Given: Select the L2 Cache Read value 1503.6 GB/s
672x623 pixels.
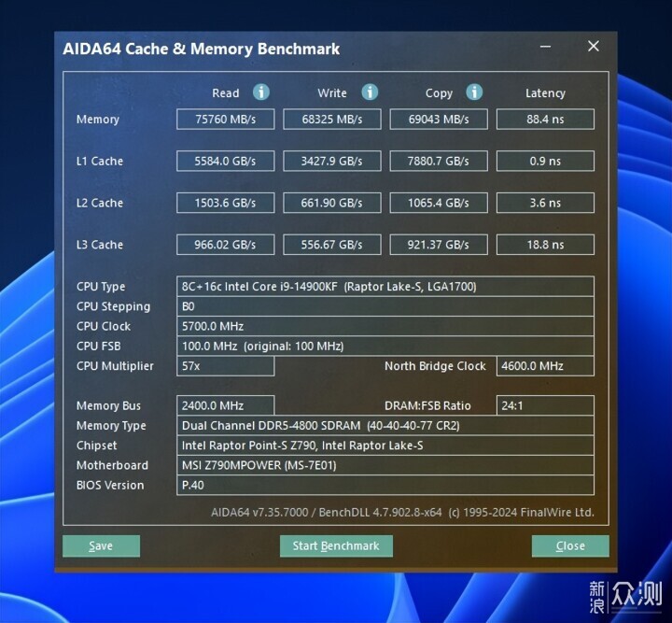Looking at the screenshot, I should tap(226, 203).
